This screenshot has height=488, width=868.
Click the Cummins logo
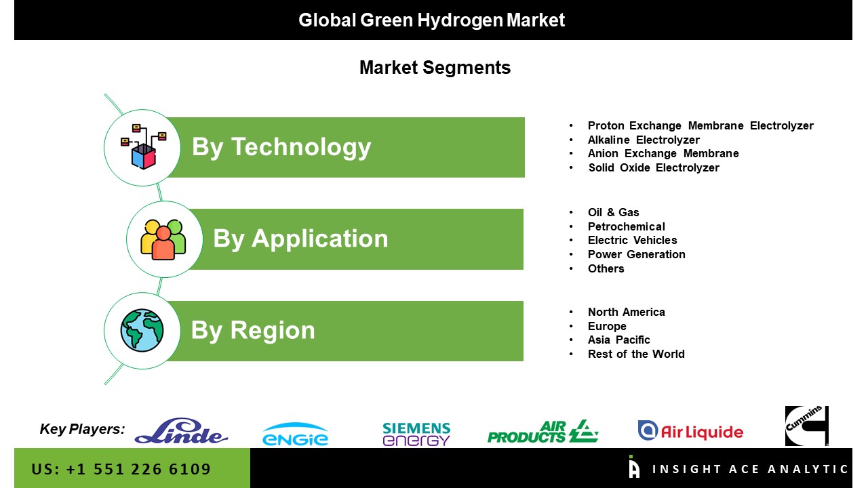[806, 426]
